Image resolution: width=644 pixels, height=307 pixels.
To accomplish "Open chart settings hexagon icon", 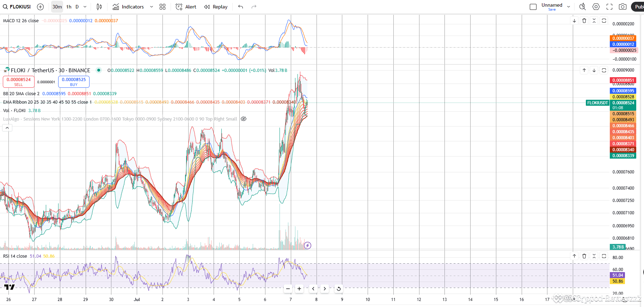I will click(x=596, y=7).
